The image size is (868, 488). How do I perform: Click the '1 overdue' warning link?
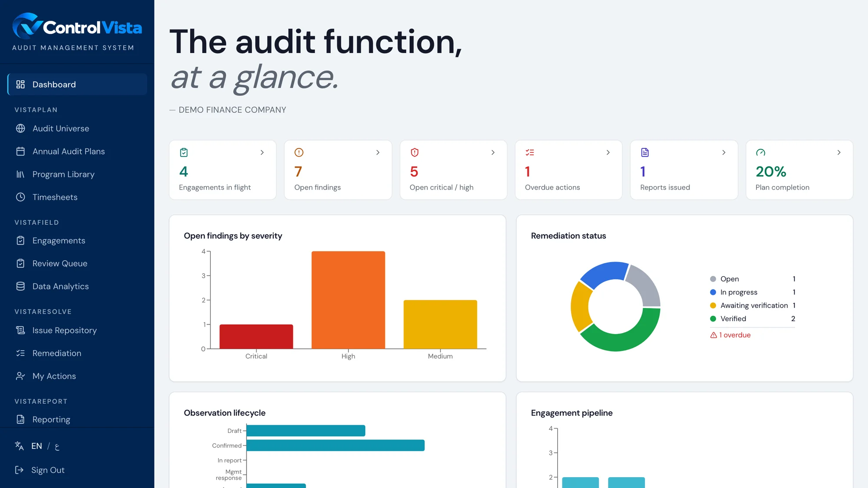click(730, 335)
